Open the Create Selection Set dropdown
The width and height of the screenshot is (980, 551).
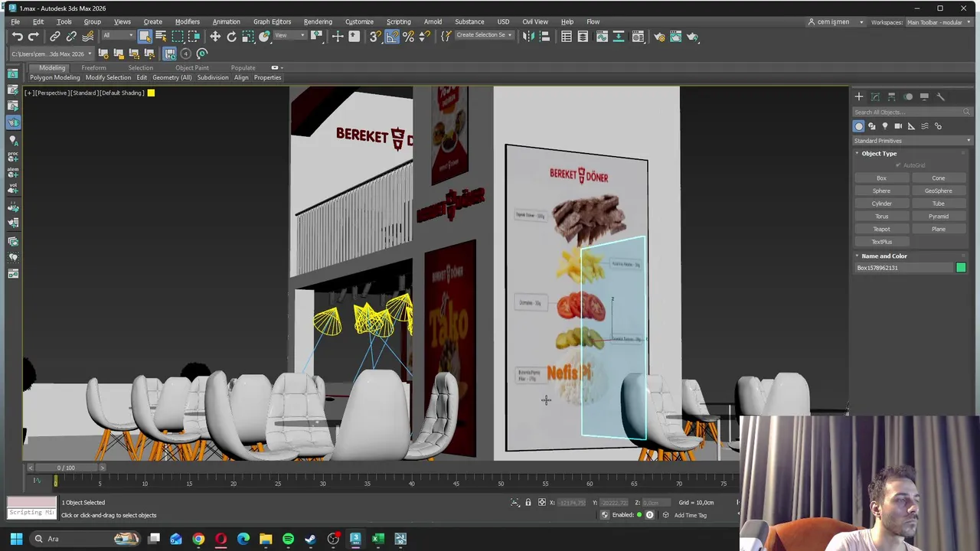tap(484, 36)
